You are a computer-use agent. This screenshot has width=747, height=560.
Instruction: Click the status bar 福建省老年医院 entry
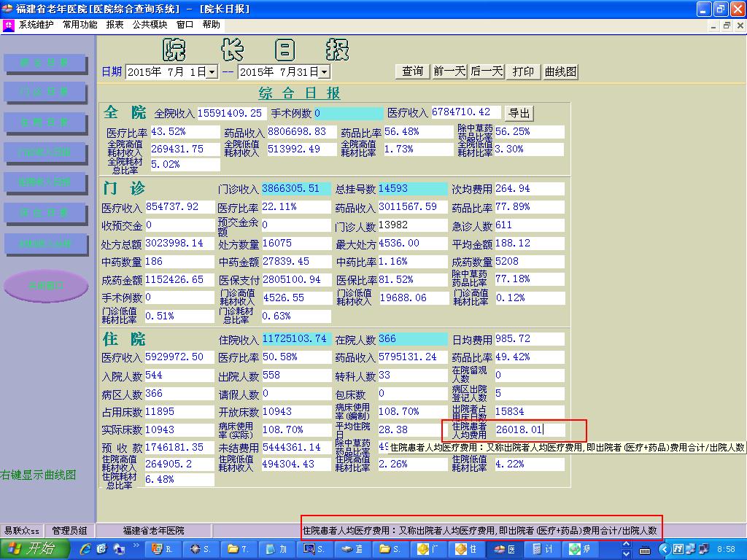pos(153,531)
